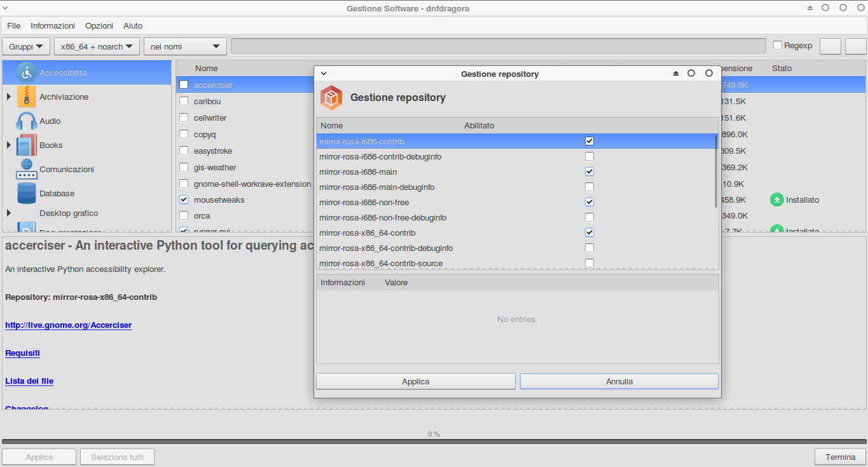The image size is (868, 467).
Task: Tick the orca package checkbox
Action: (184, 215)
